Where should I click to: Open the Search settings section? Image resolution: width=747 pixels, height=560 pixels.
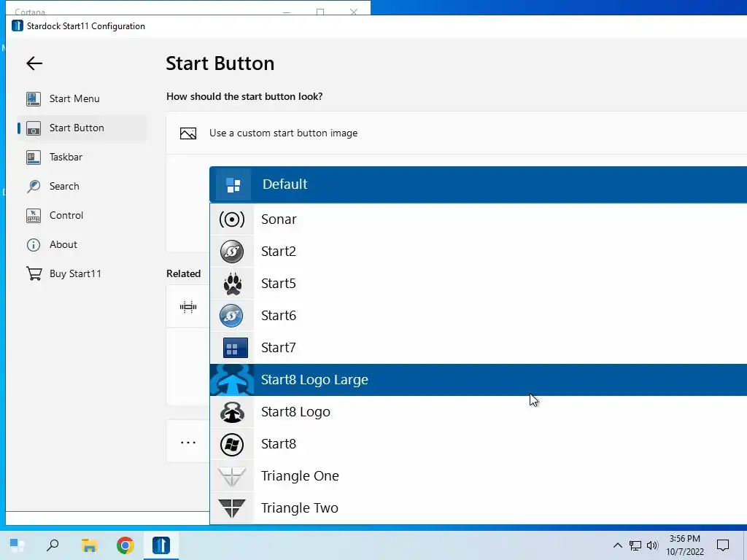point(82,186)
